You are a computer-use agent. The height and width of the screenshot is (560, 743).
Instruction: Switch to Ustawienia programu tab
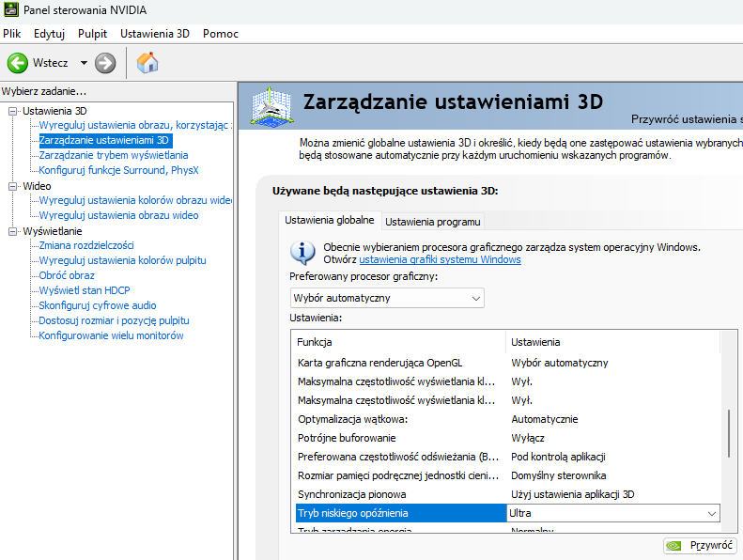click(433, 222)
